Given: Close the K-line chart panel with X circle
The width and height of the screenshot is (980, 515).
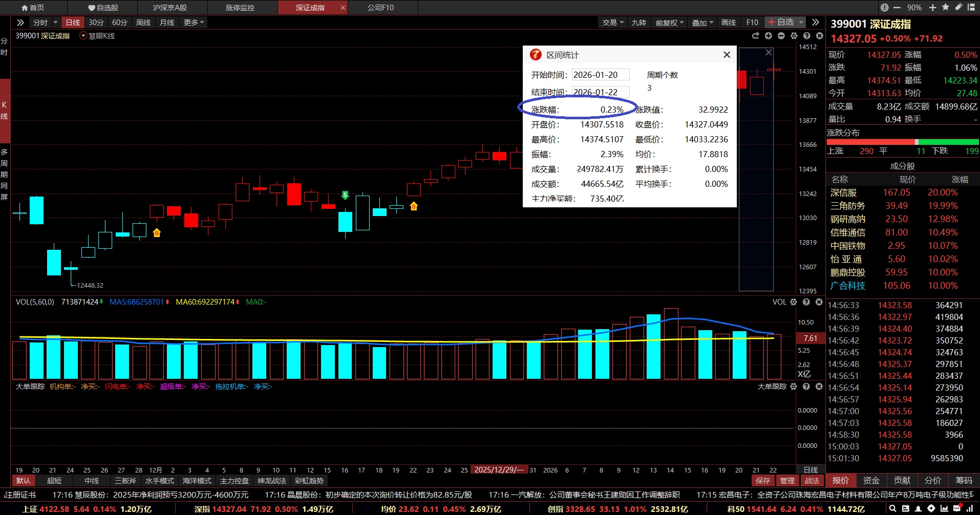Looking at the screenshot, I should point(819,36).
